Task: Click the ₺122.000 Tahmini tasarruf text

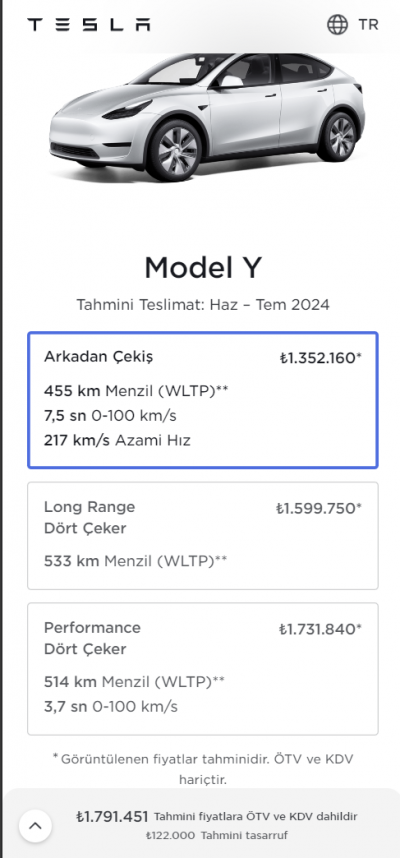Action: [216, 836]
